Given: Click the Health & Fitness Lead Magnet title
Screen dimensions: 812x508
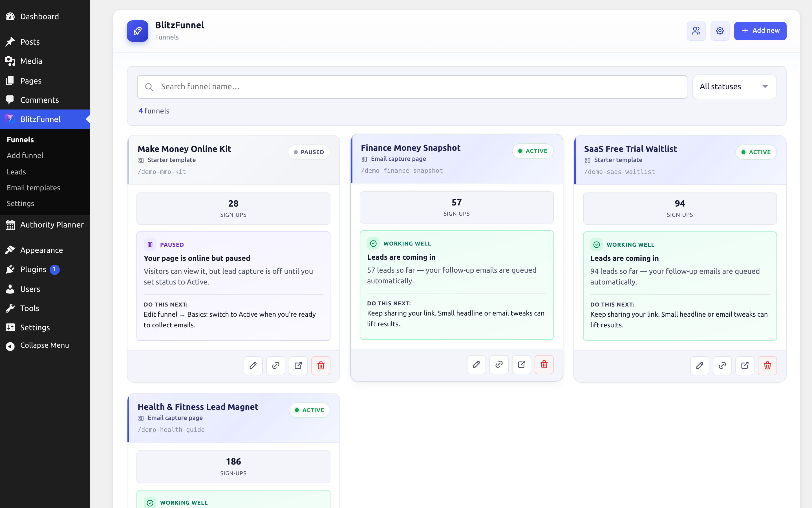Looking at the screenshot, I should coord(198,407).
